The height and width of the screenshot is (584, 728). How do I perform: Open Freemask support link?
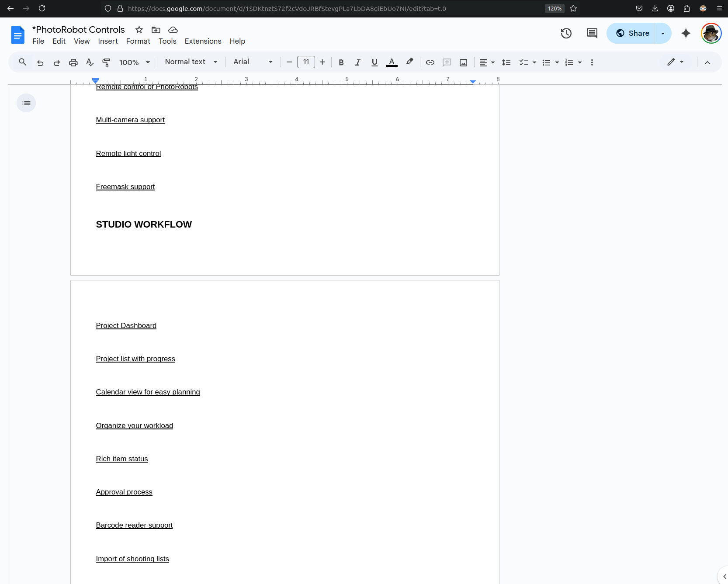[x=125, y=187]
